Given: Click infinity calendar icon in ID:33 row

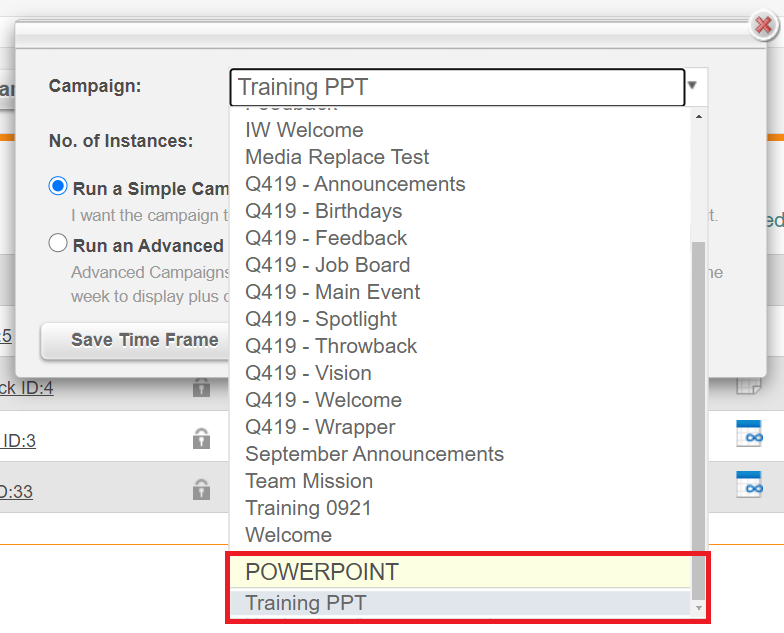Looking at the screenshot, I should [x=749, y=484].
